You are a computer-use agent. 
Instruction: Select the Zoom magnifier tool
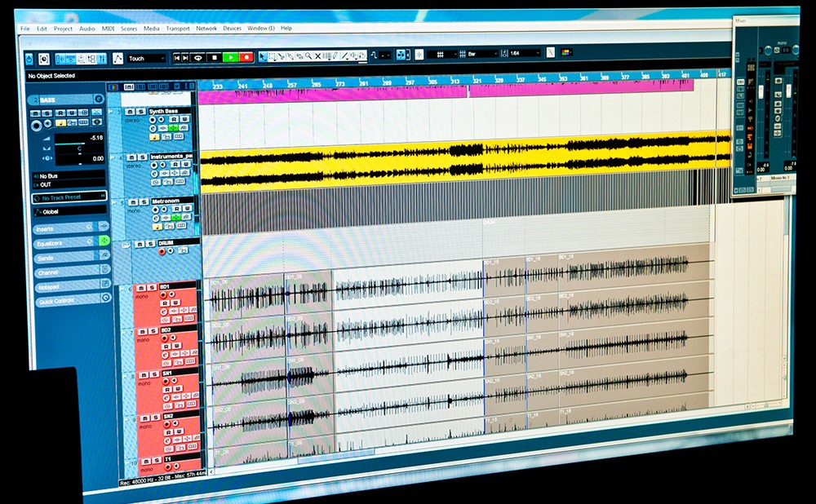click(308, 56)
